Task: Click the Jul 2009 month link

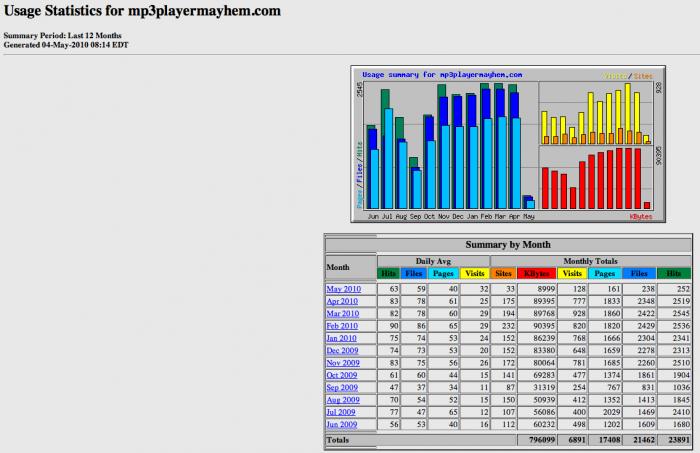Action: (x=341, y=412)
